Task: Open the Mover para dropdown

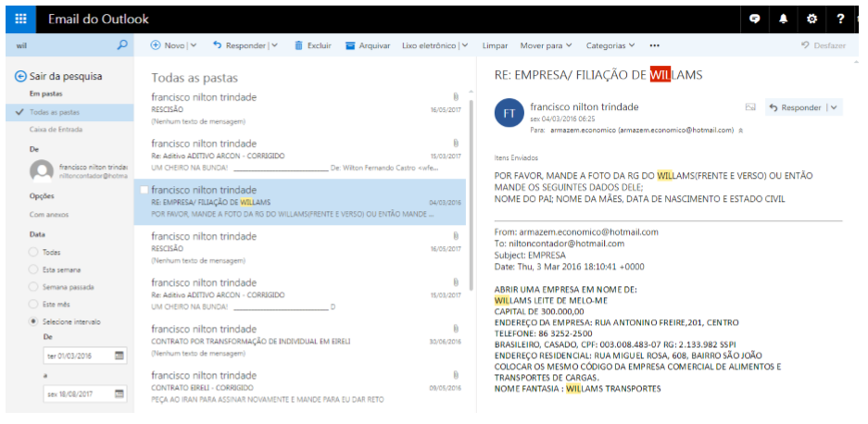Action: pos(546,45)
